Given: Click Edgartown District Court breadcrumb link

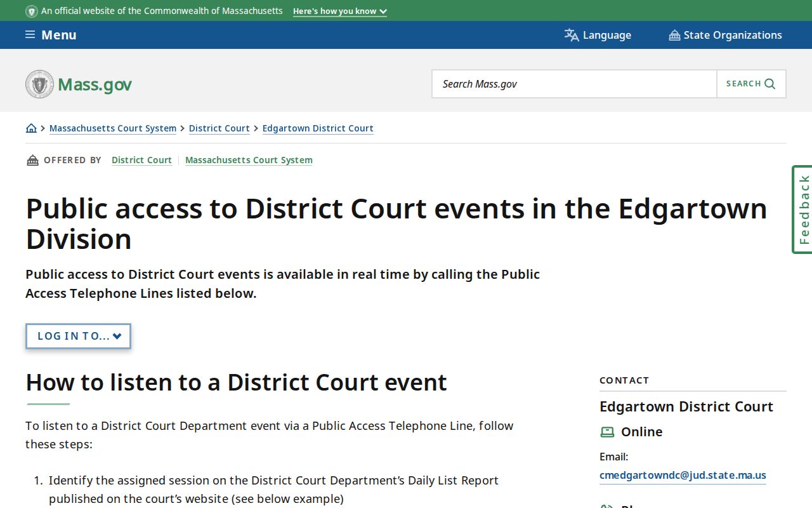Looking at the screenshot, I should click(318, 128).
